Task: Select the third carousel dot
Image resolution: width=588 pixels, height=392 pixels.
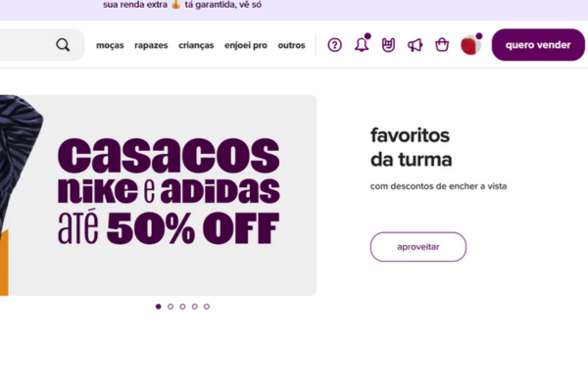Action: [x=182, y=307]
